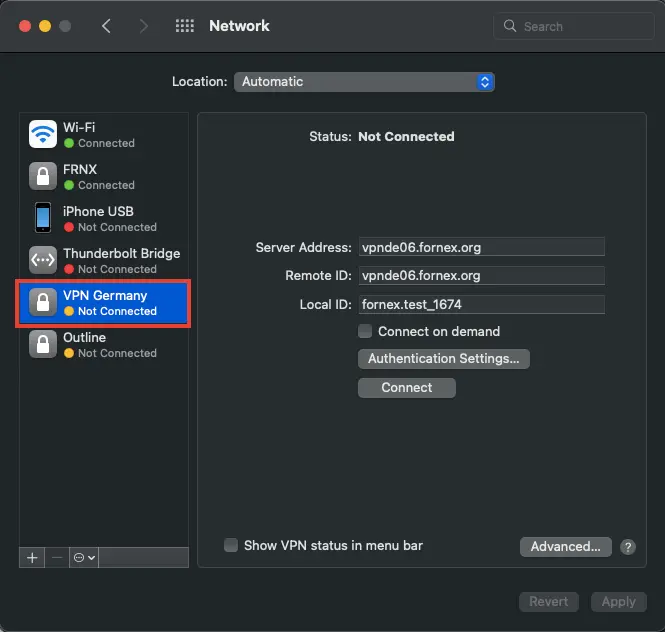Image resolution: width=665 pixels, height=632 pixels.
Task: Select the Wi-Fi service name
Action: click(79, 127)
